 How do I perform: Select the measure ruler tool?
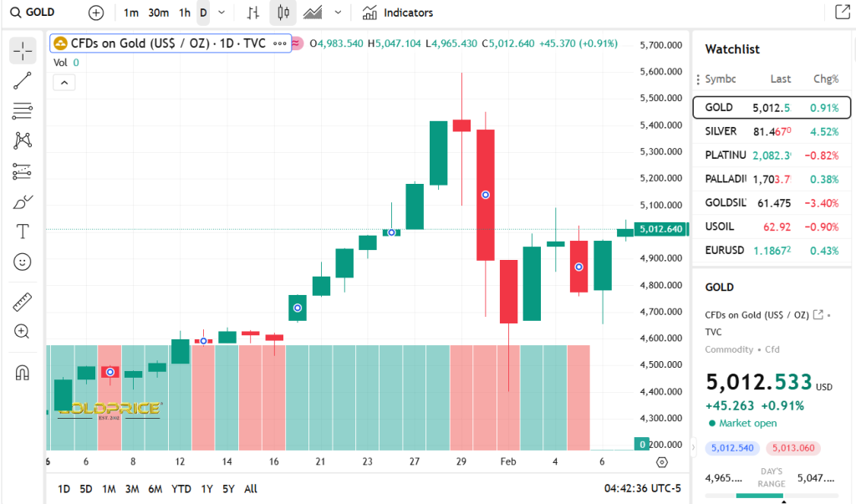22,301
